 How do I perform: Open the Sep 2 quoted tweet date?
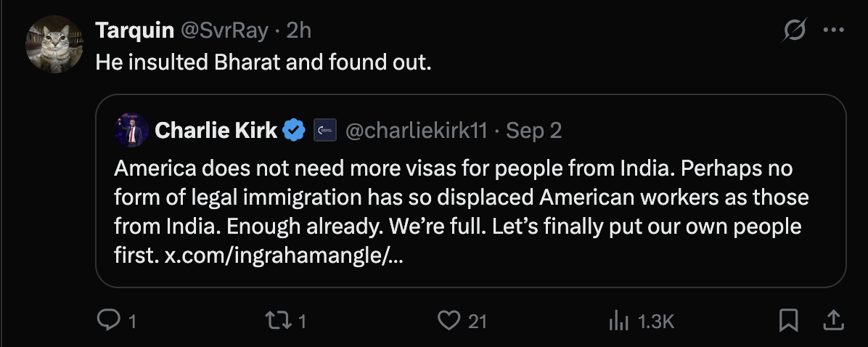pyautogui.click(x=534, y=131)
